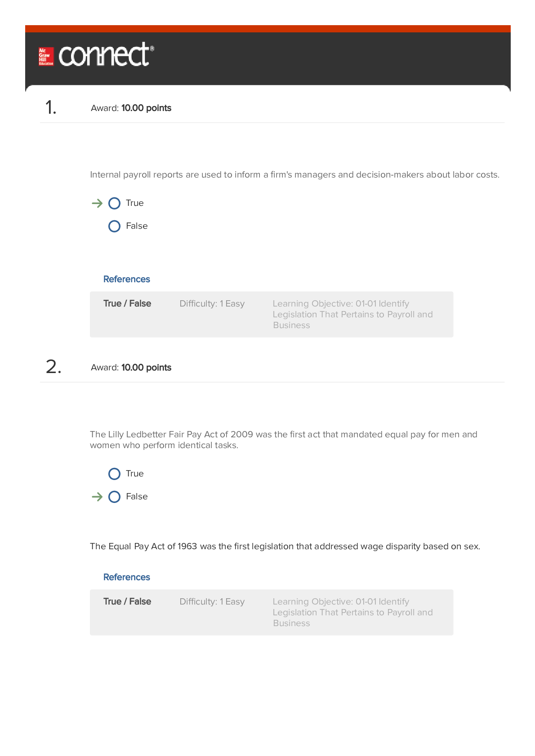This screenshot has height=756, width=535.
Task: Click 'Difficulty: 1 Easy' in question 1 references
Action: 212,303
